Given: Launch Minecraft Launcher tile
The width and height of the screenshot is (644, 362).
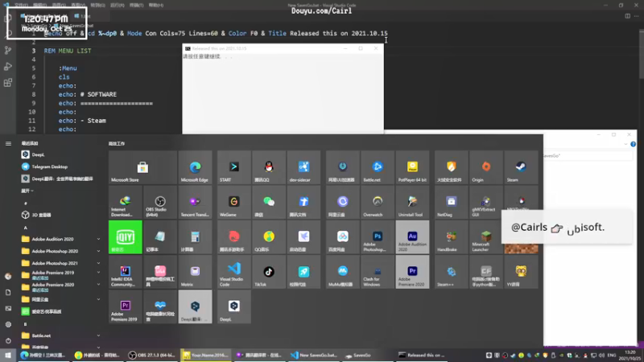Looking at the screenshot, I should 486,237.
